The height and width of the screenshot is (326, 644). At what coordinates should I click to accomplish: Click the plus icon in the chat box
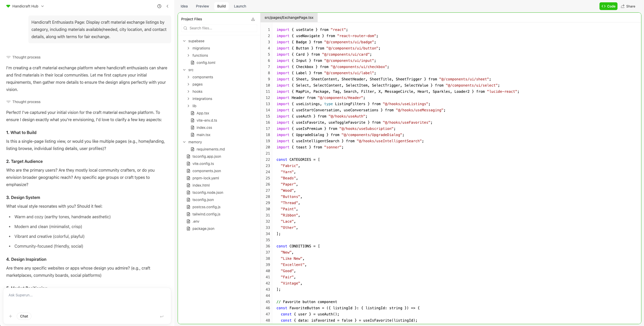(11, 316)
